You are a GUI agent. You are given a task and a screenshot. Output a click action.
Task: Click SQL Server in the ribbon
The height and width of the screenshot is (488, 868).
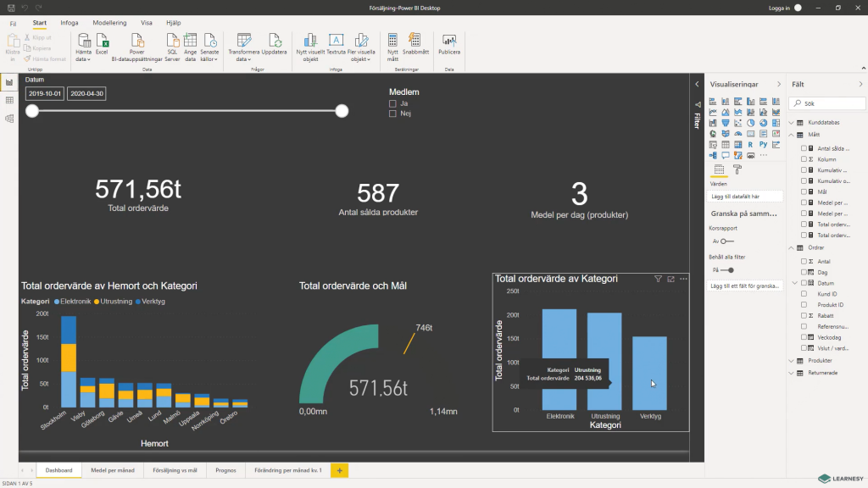tap(172, 47)
